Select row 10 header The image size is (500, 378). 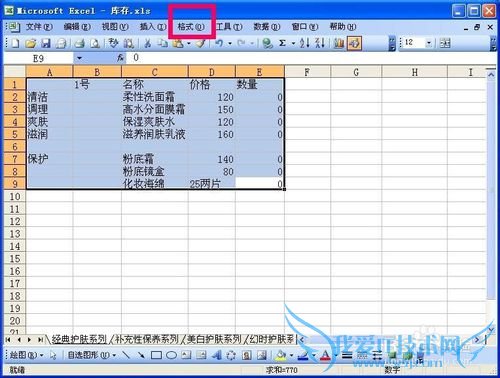(x=15, y=196)
